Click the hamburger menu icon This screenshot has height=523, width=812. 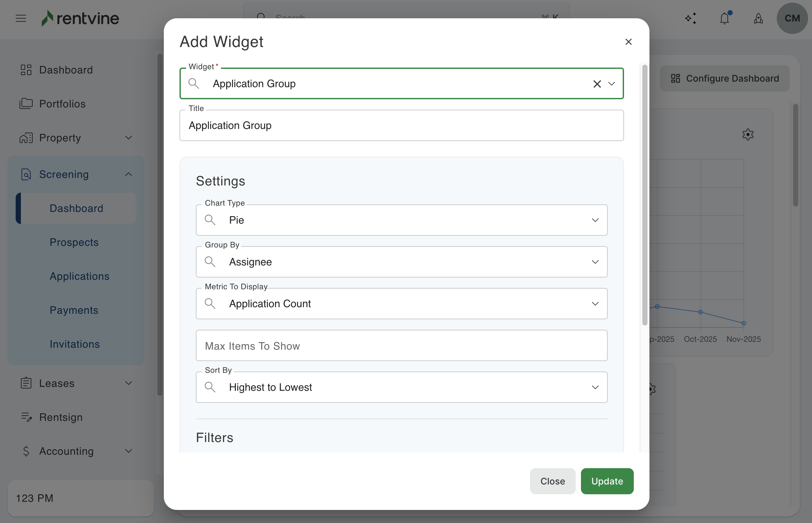(21, 18)
